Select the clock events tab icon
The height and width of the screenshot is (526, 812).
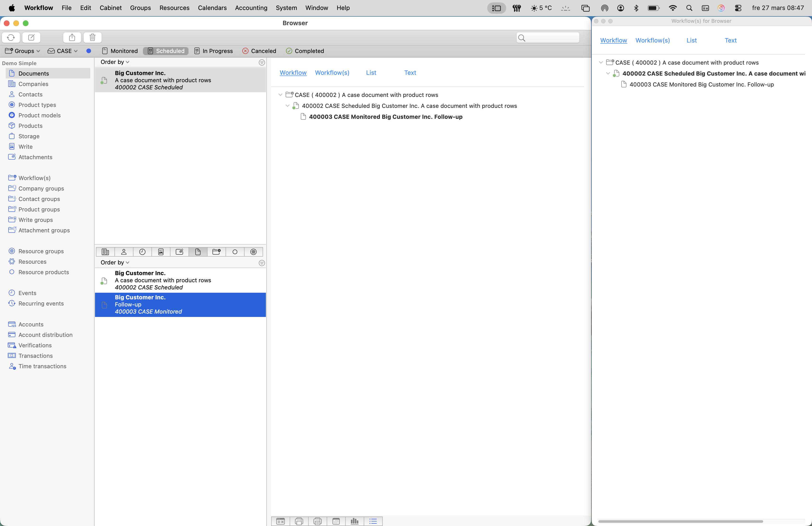point(142,252)
